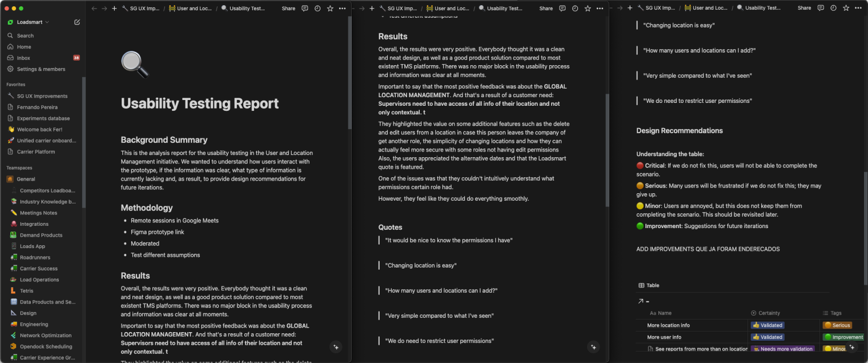Screen dimensions: 868x363
Task: Click the 'Improvement' tag in the table
Action: (x=843, y=337)
